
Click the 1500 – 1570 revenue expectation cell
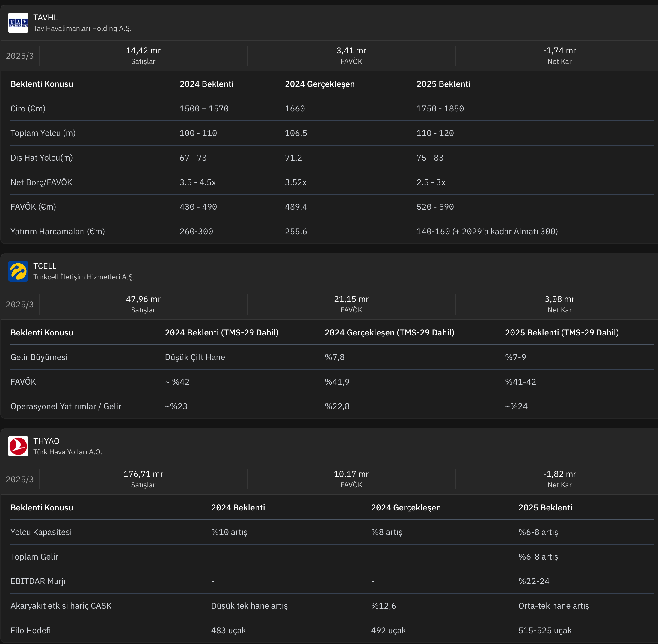tap(204, 108)
